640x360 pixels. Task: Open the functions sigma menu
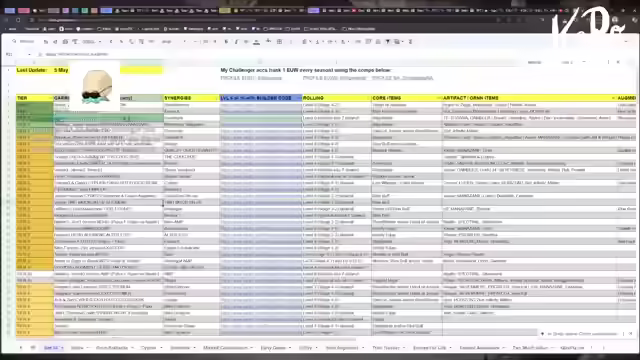410,42
